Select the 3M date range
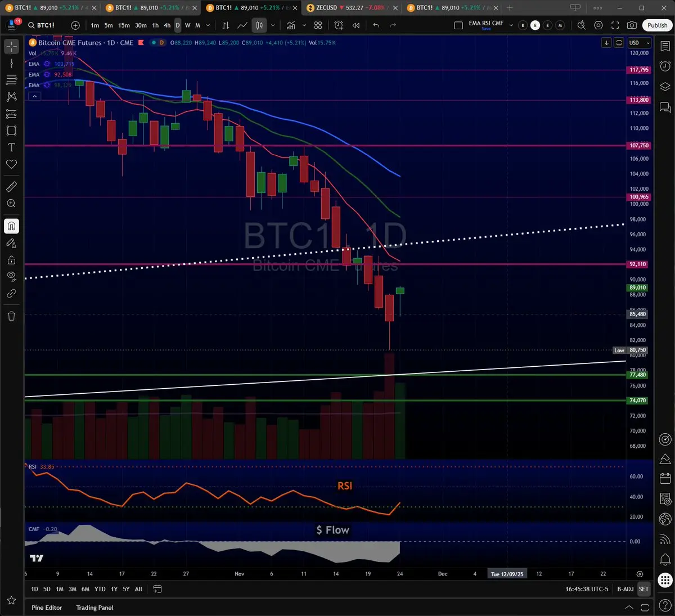 coord(73,589)
